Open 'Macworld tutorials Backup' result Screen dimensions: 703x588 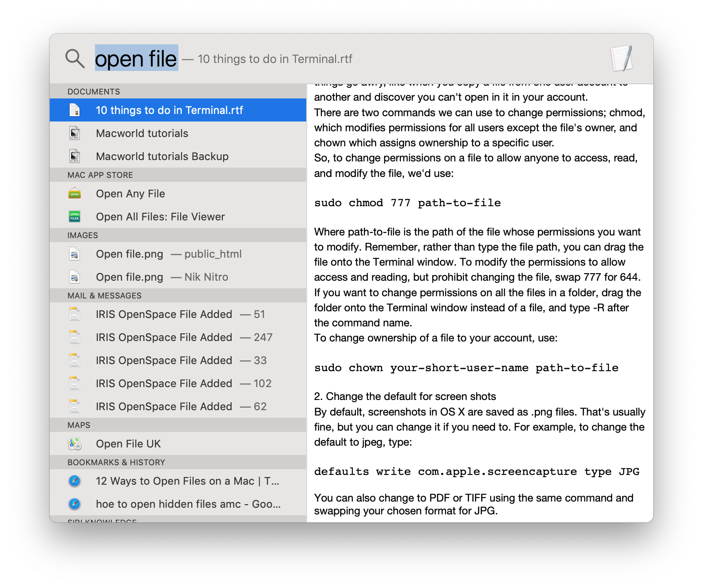pos(178,156)
